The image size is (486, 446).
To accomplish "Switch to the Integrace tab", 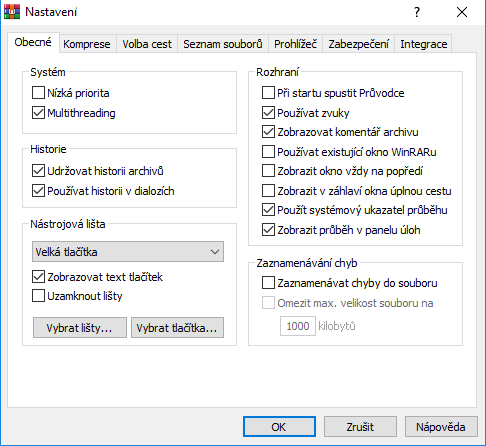I will point(424,44).
